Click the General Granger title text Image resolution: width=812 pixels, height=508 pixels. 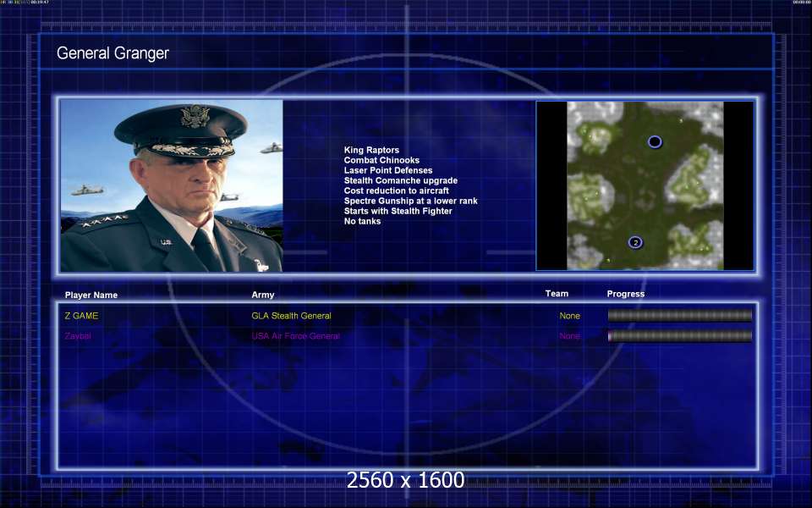point(112,53)
